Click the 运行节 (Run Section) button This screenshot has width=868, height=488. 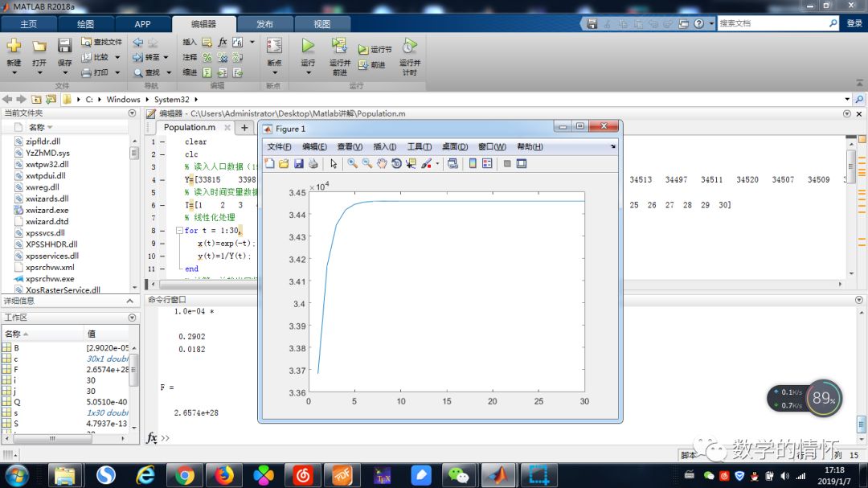coord(375,49)
